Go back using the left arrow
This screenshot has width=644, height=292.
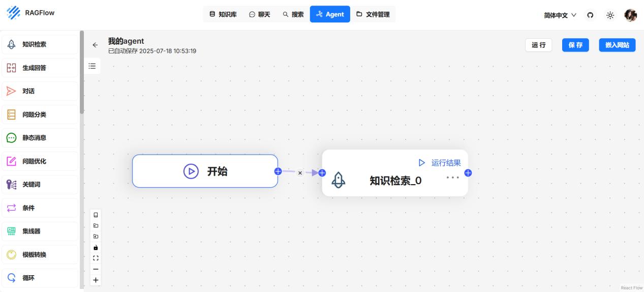click(95, 45)
